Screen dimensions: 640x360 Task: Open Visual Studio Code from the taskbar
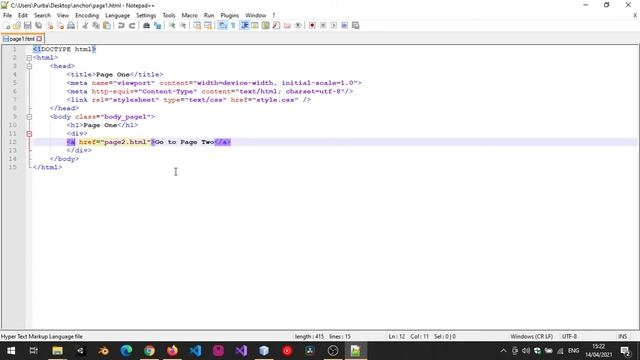pos(196,351)
